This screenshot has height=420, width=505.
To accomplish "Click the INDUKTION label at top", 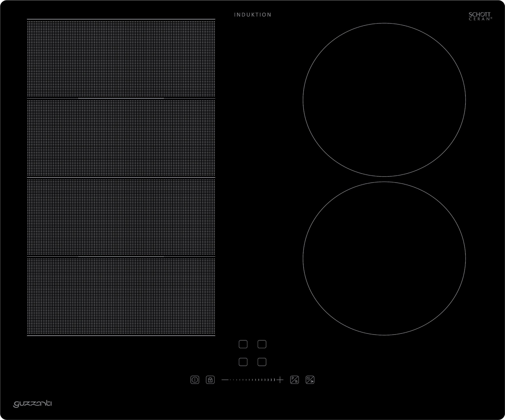I will (x=252, y=15).
